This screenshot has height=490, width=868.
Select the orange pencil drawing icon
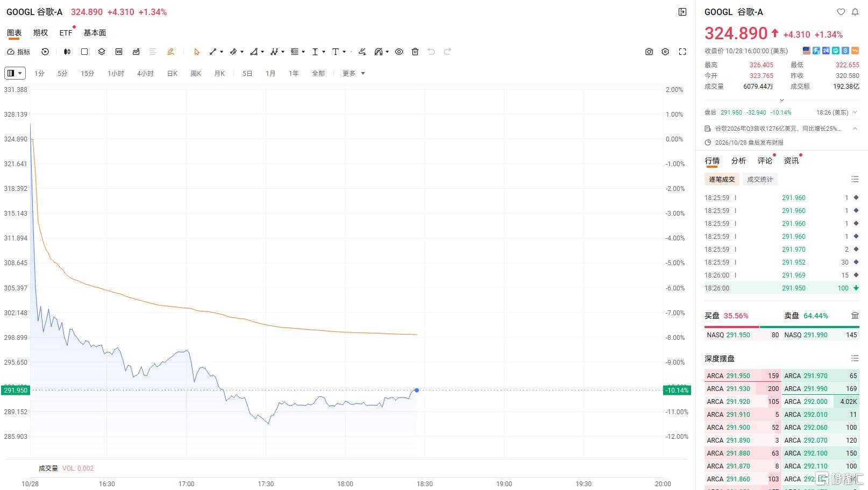pos(170,52)
